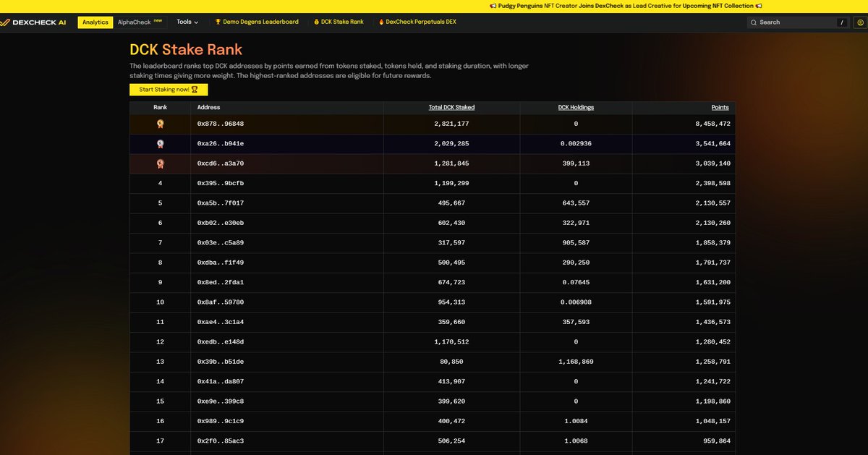Expand the Tools dropdown menu
The width and height of the screenshot is (868, 455).
pyautogui.click(x=187, y=22)
